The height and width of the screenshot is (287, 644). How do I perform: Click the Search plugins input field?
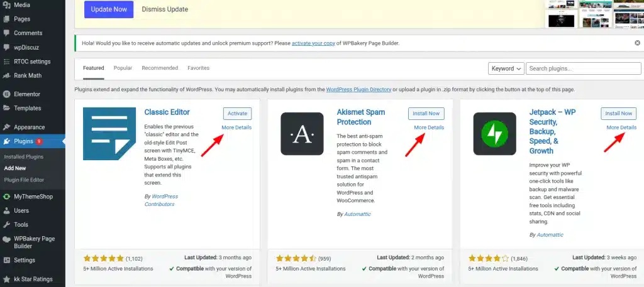click(582, 68)
